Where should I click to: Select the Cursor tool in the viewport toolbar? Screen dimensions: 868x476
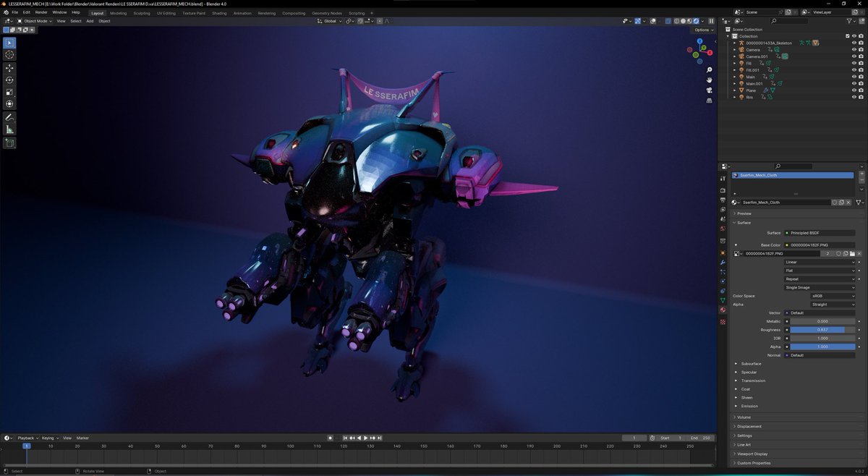pyautogui.click(x=10, y=55)
